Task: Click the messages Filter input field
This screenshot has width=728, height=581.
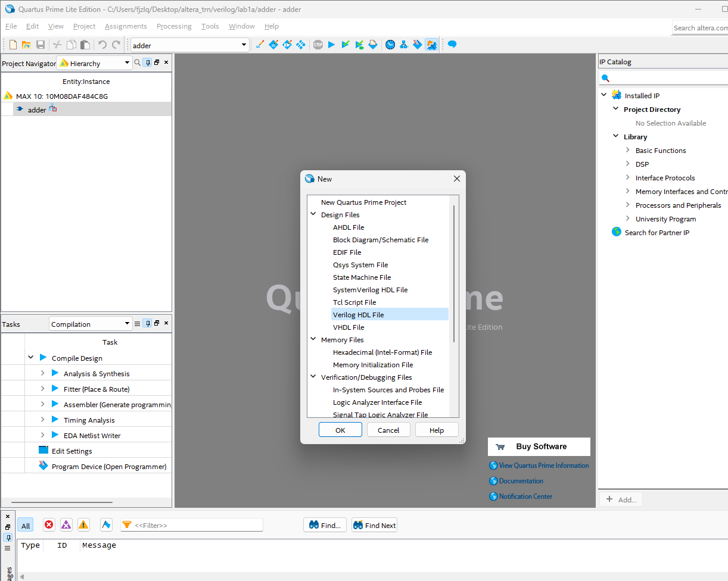Action: coord(192,525)
